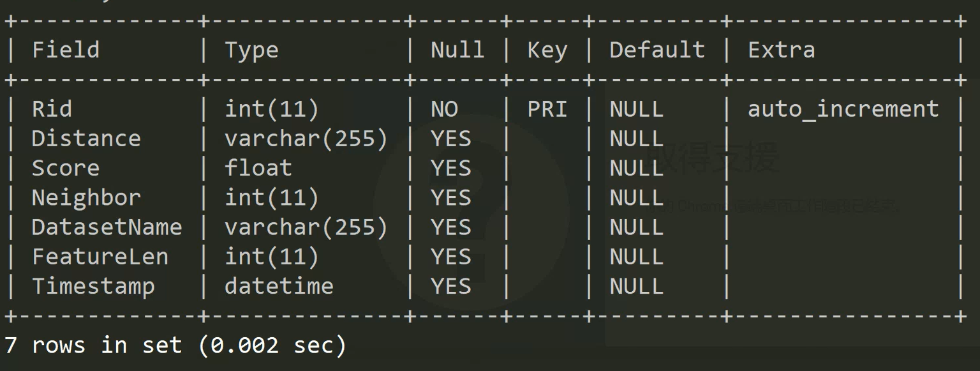The image size is (980, 371).
Task: Click the Default column header
Action: pos(657,50)
